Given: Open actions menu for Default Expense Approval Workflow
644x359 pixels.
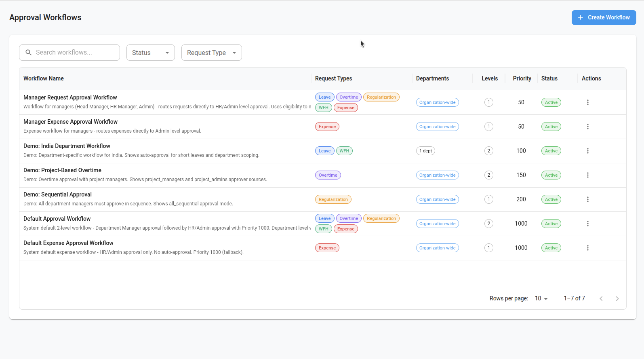Looking at the screenshot, I should (587, 248).
